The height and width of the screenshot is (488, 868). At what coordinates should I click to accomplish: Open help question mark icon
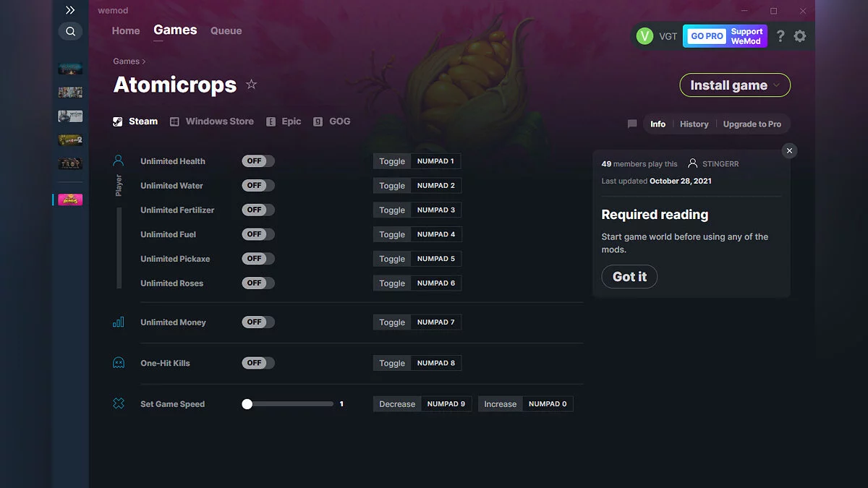tap(780, 35)
